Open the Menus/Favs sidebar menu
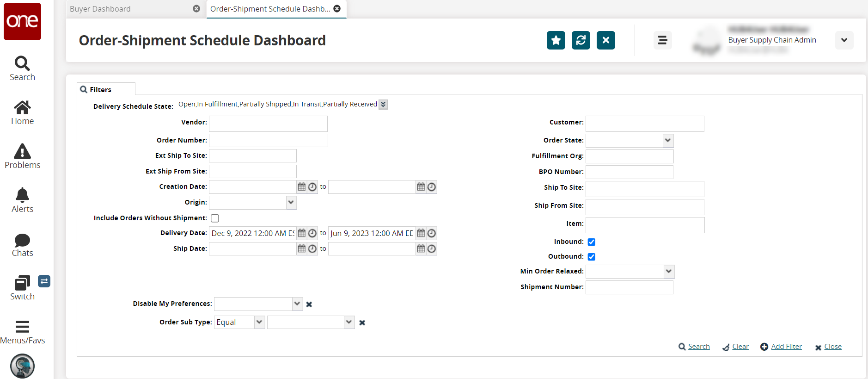The height and width of the screenshot is (379, 868). pos(22,331)
